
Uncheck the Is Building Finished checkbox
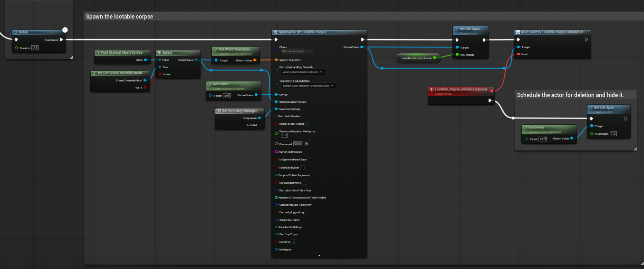(x=308, y=124)
